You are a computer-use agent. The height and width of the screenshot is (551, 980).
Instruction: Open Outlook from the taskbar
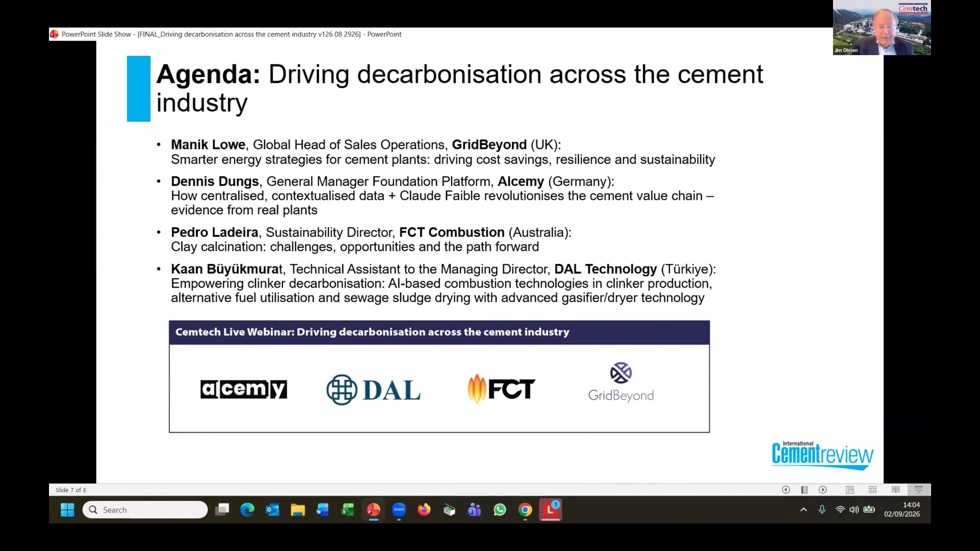click(273, 510)
